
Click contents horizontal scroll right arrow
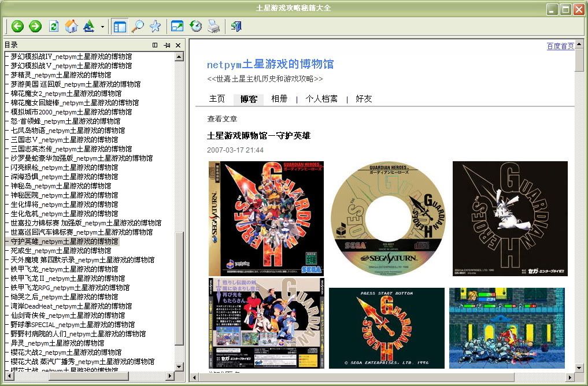(x=170, y=376)
